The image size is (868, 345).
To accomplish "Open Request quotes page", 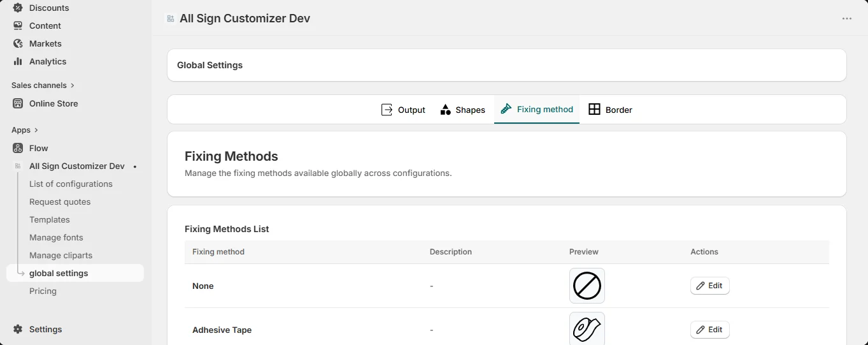I will click(x=60, y=202).
